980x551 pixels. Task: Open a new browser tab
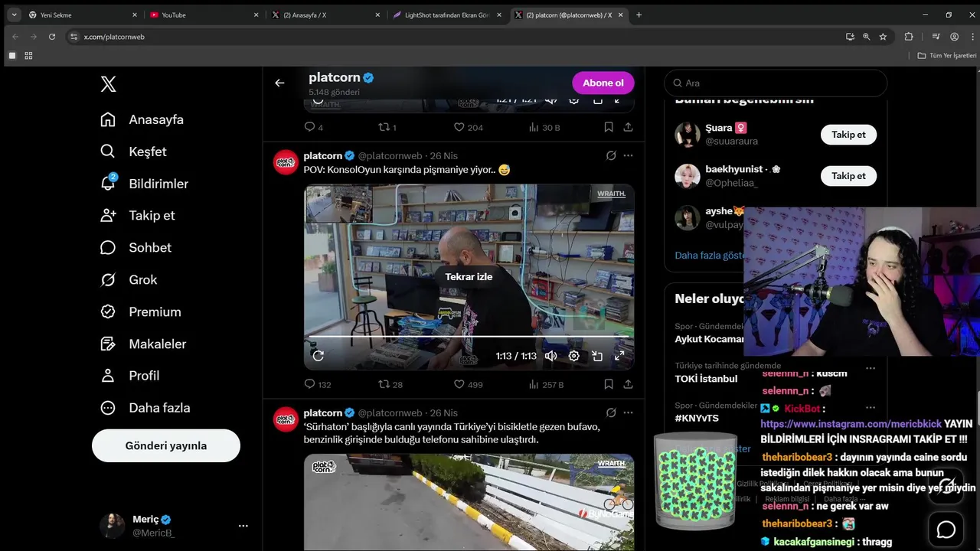639,15
